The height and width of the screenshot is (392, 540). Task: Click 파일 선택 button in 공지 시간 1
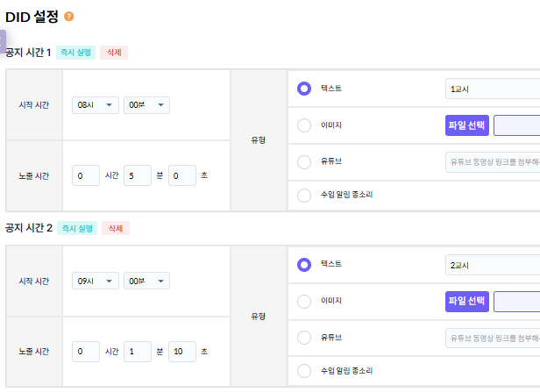tap(467, 125)
